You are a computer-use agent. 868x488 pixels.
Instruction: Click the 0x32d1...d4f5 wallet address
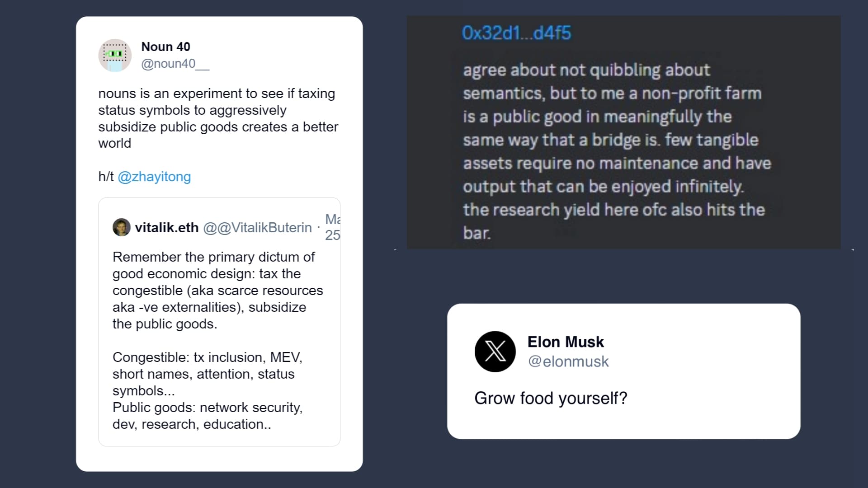click(516, 33)
